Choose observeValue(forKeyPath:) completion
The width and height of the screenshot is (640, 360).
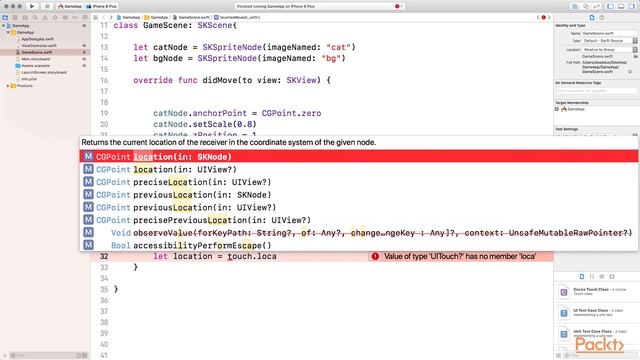point(359,233)
